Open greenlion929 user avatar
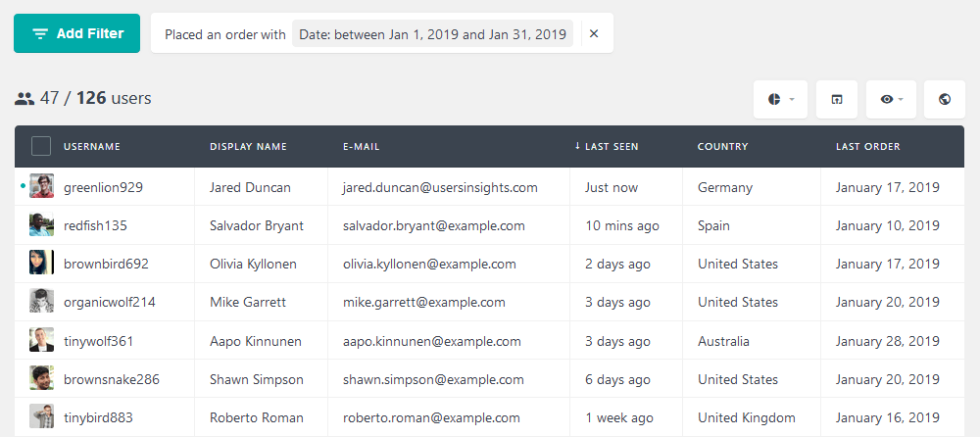Image resolution: width=980 pixels, height=437 pixels. click(41, 186)
